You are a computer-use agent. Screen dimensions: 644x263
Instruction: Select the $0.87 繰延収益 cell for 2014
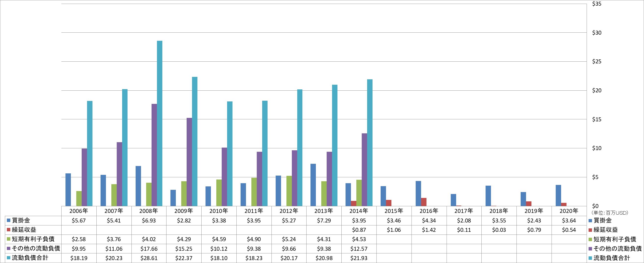(359, 230)
